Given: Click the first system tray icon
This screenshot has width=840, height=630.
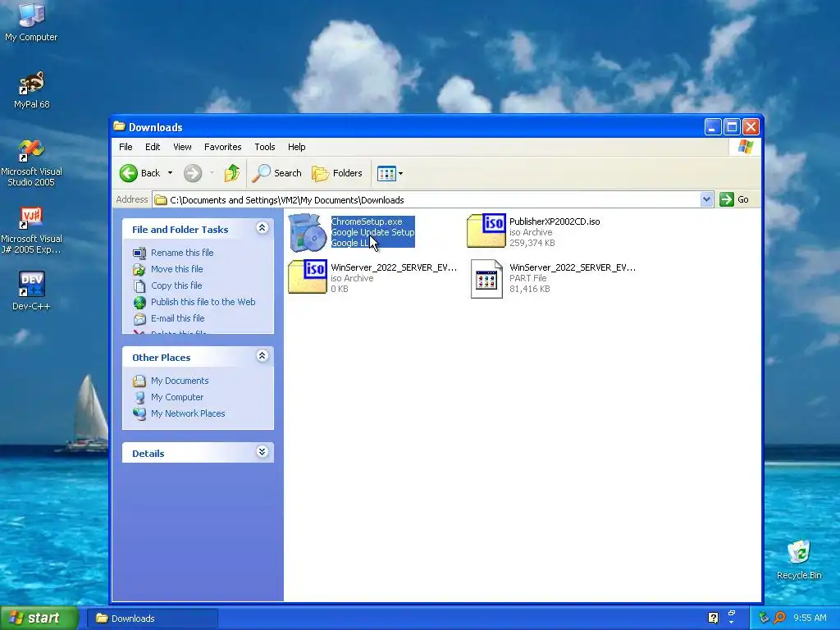Looking at the screenshot, I should pos(764,618).
